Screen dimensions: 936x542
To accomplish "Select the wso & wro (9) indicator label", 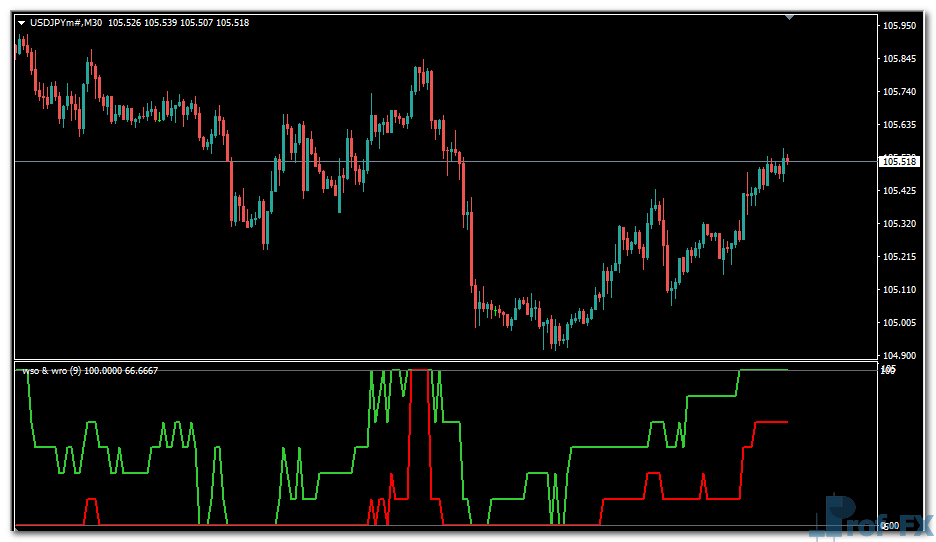I will [x=60, y=371].
